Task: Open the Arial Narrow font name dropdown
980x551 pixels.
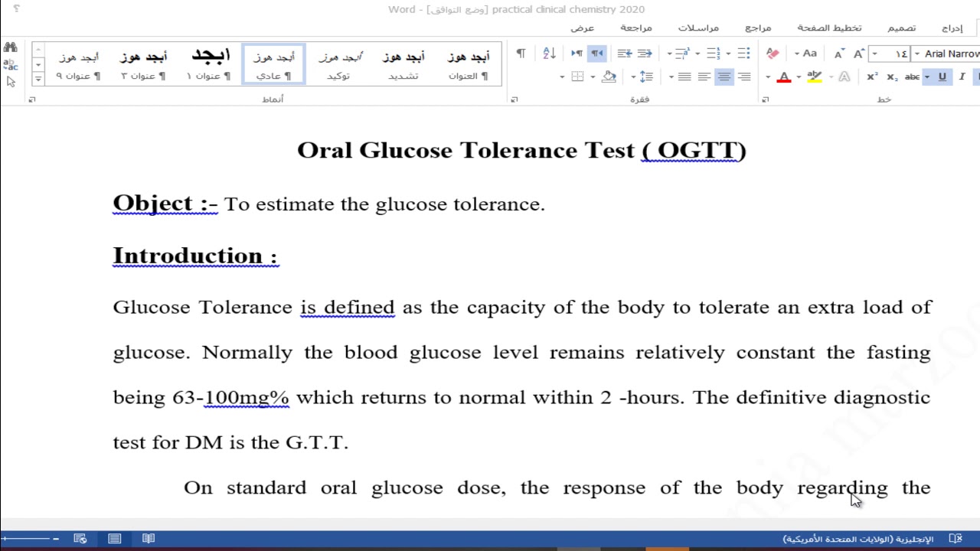Action: [916, 54]
